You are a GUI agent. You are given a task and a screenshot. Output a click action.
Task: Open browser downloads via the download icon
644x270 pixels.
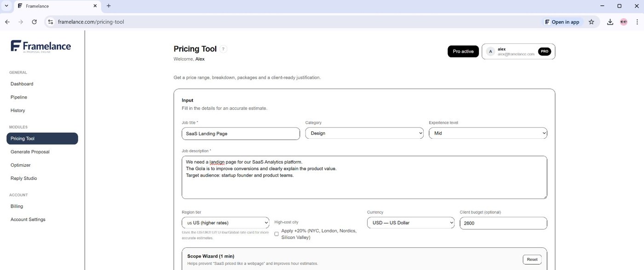click(610, 22)
